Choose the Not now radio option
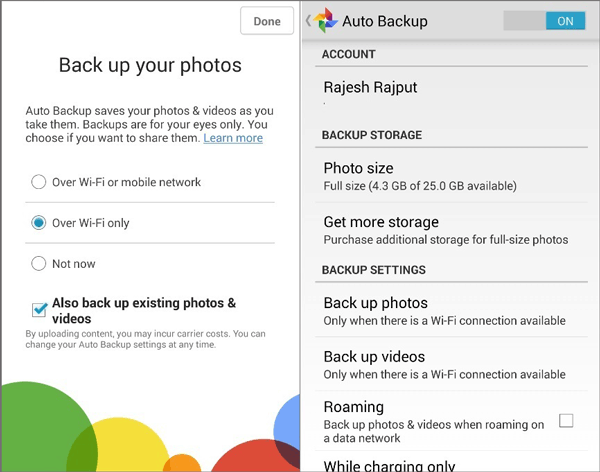 coord(39,263)
